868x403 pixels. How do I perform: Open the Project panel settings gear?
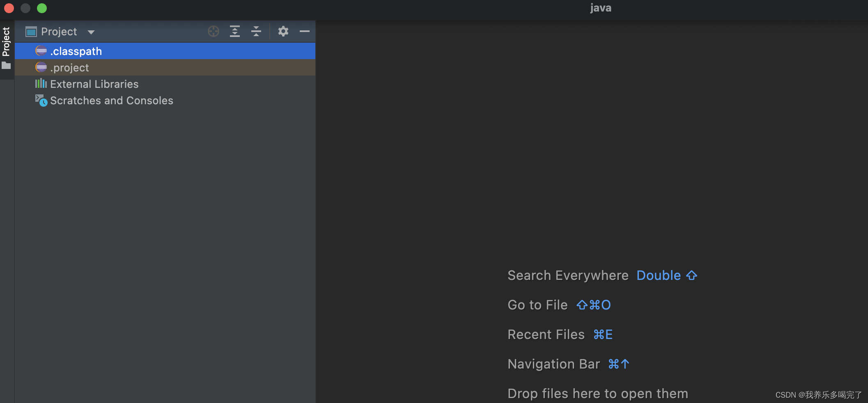[x=283, y=31]
